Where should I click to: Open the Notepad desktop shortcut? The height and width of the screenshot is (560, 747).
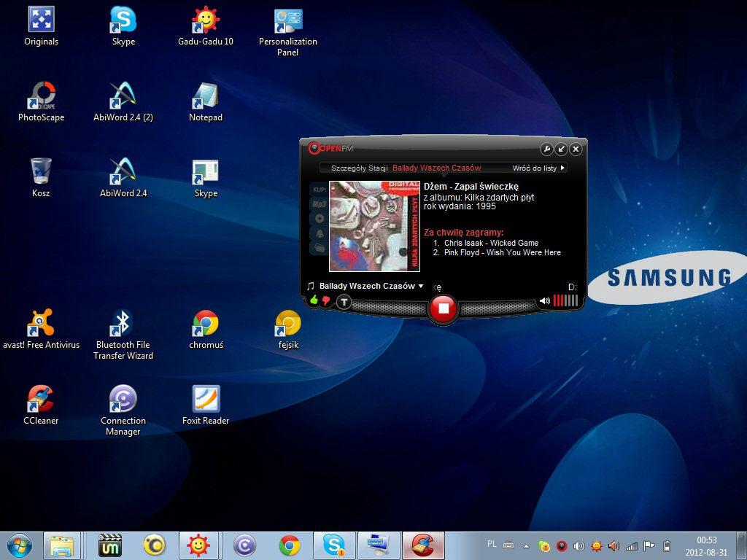206,101
